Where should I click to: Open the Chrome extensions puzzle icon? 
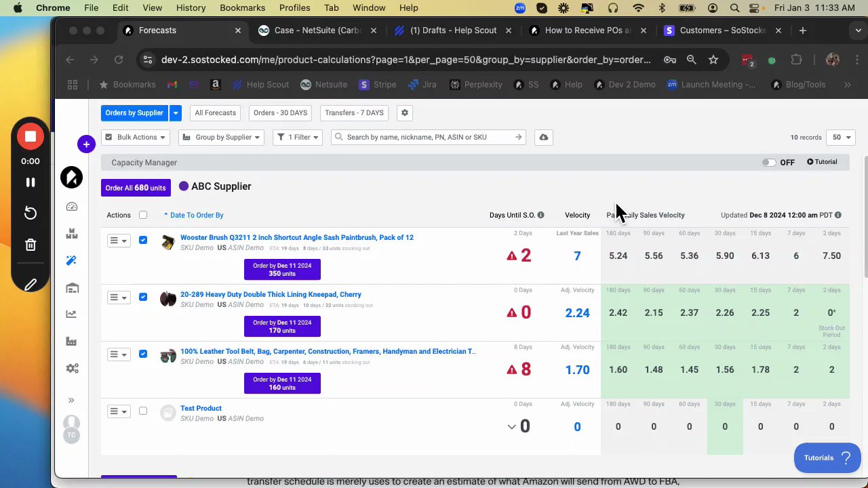click(x=797, y=60)
